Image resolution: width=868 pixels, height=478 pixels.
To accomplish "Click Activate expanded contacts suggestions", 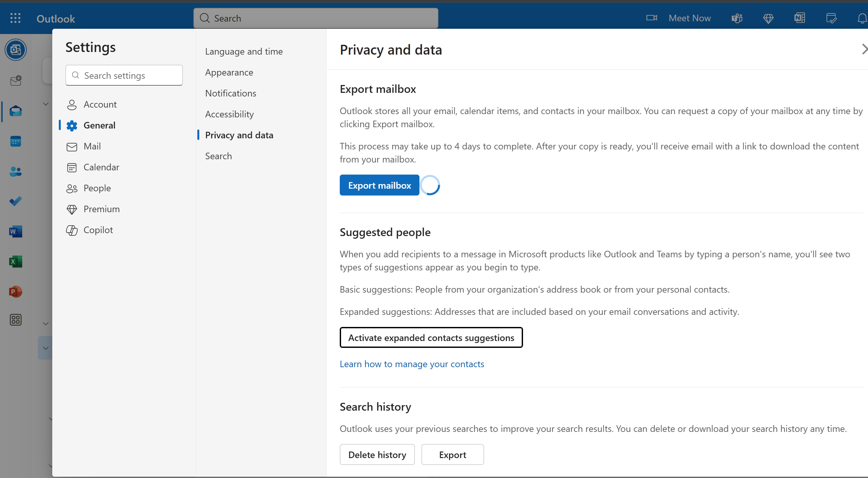I will pyautogui.click(x=431, y=338).
